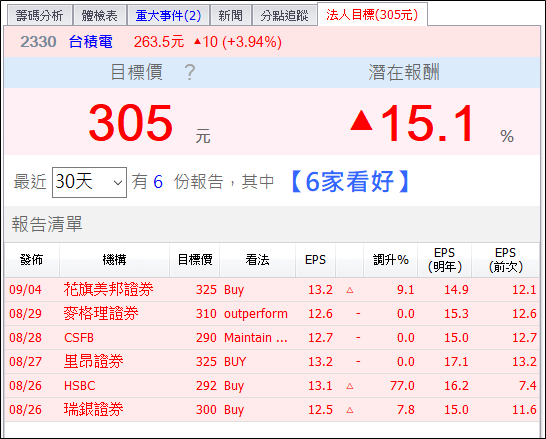The width and height of the screenshot is (546, 439).
Task: Click the BUY rating in 里昂證券 row
Action: 235,362
